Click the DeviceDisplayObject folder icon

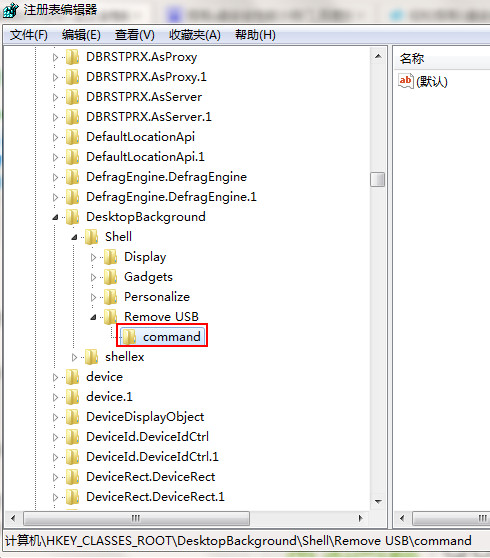pyautogui.click(x=73, y=417)
